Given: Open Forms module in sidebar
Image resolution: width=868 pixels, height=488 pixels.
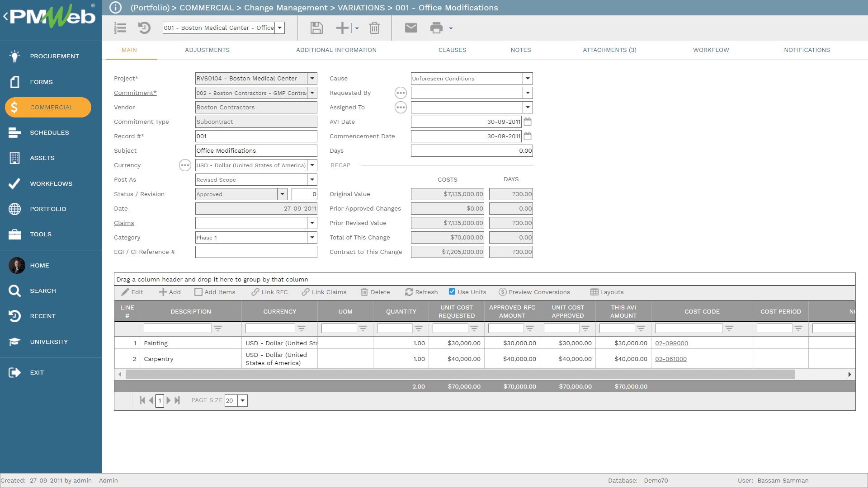Looking at the screenshot, I should pyautogui.click(x=51, y=82).
